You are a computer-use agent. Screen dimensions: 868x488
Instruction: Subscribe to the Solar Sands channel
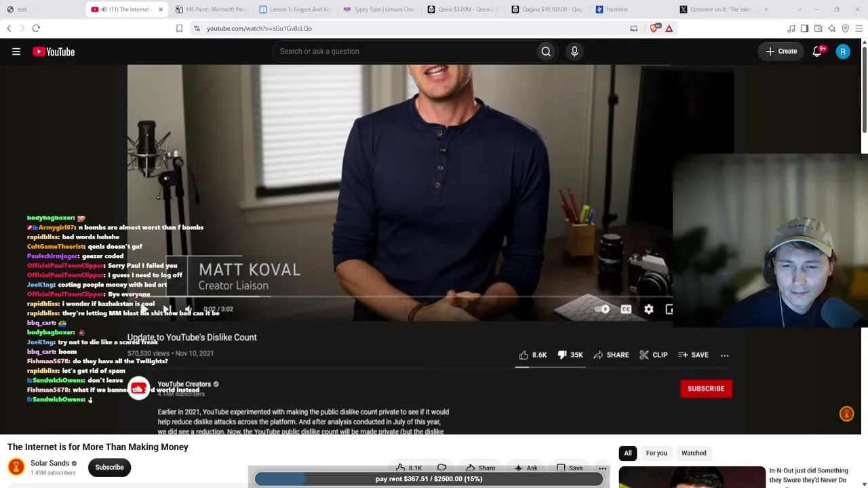click(x=109, y=467)
